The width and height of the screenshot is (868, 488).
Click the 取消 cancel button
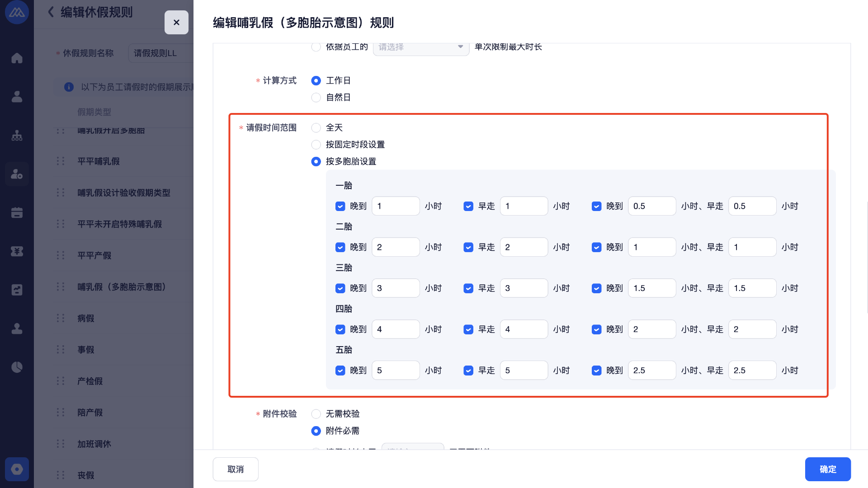click(236, 469)
